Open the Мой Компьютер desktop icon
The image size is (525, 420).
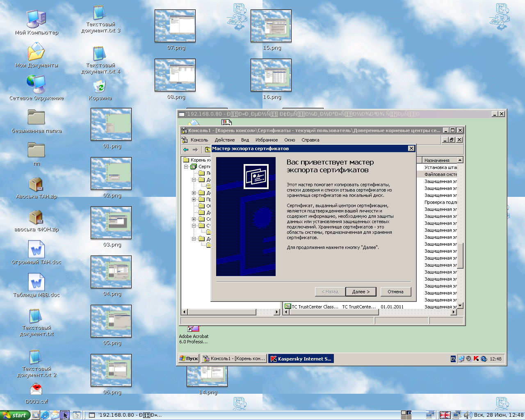click(36, 19)
